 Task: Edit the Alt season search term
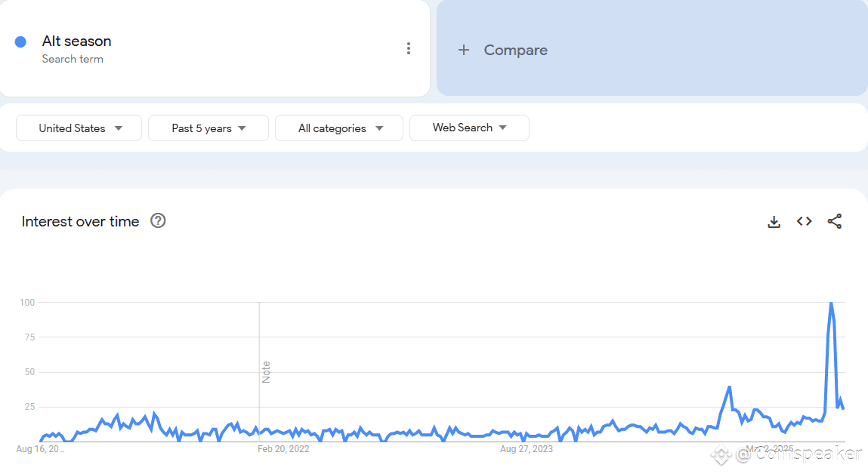(76, 41)
